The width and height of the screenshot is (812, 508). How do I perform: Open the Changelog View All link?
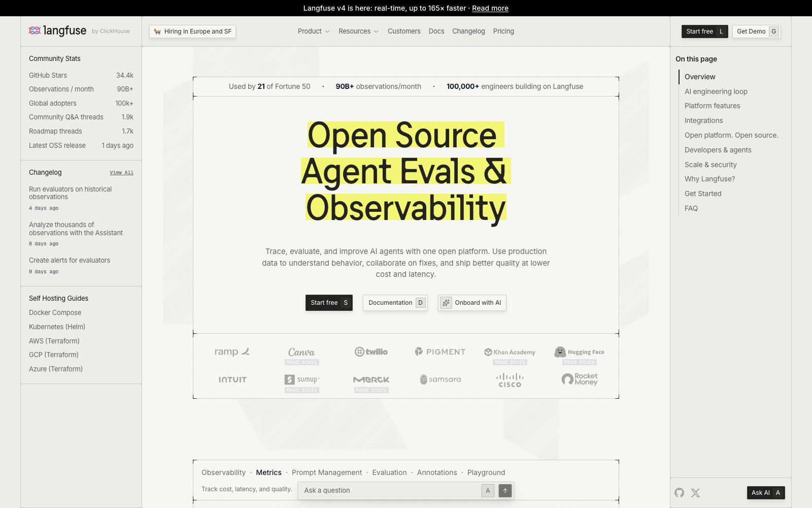[x=121, y=173]
